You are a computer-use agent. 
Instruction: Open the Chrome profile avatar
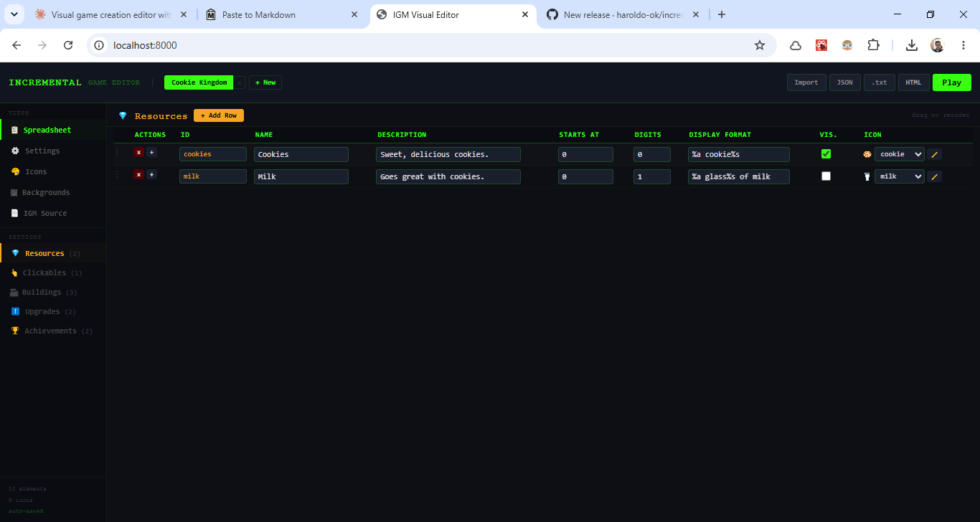(x=938, y=45)
